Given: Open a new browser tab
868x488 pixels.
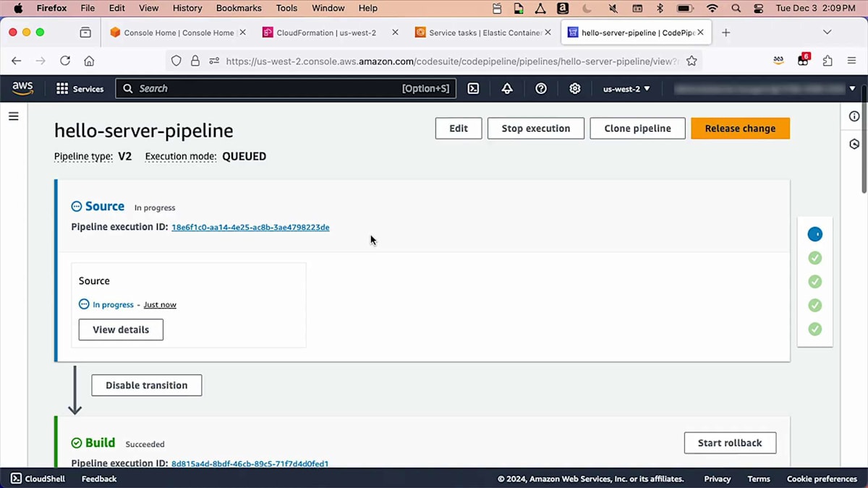Looking at the screenshot, I should pos(726,33).
